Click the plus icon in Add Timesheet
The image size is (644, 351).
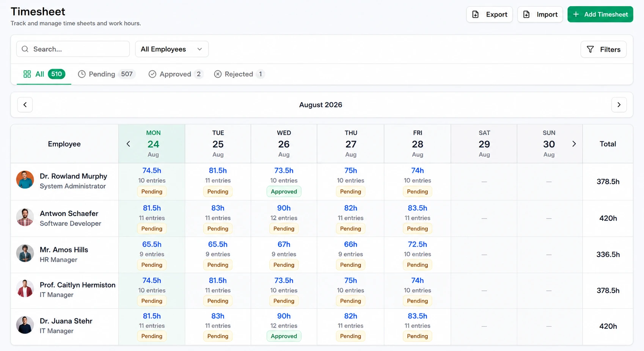click(576, 14)
